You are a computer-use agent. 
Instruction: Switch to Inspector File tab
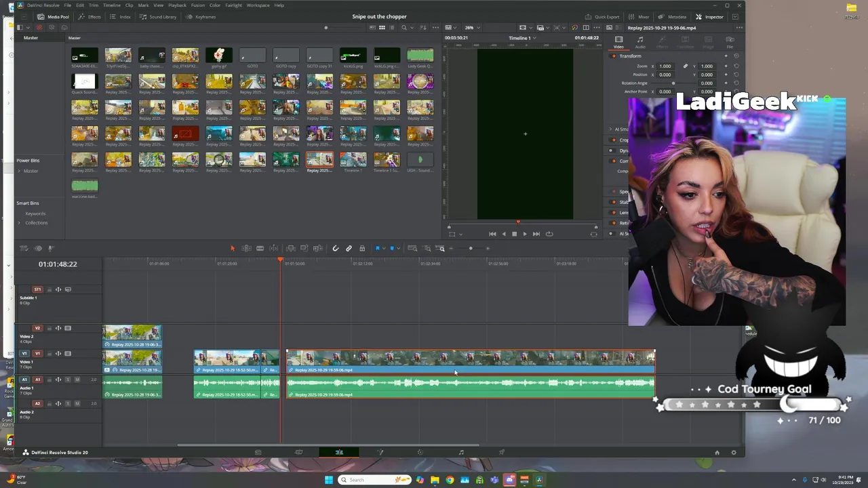click(730, 42)
